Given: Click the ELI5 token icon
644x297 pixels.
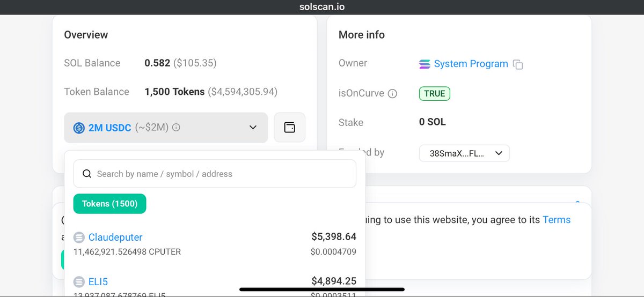Looking at the screenshot, I should pyautogui.click(x=79, y=282).
